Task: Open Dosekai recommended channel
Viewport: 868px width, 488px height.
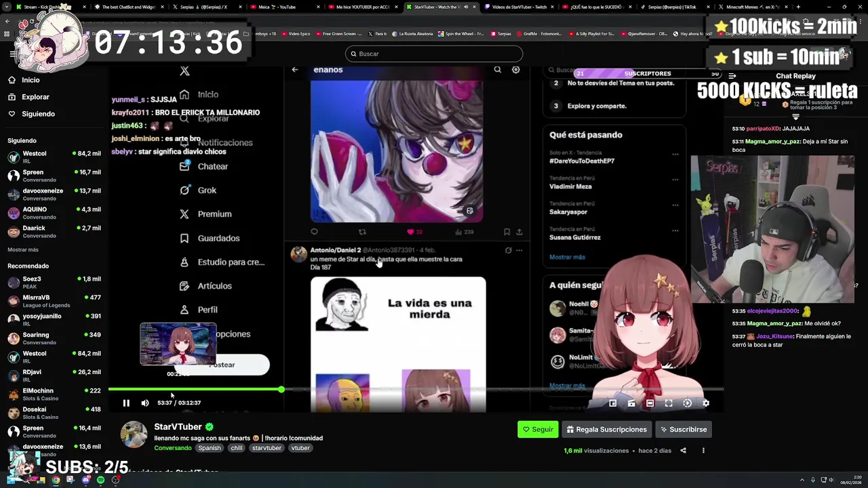Action: (x=54, y=413)
